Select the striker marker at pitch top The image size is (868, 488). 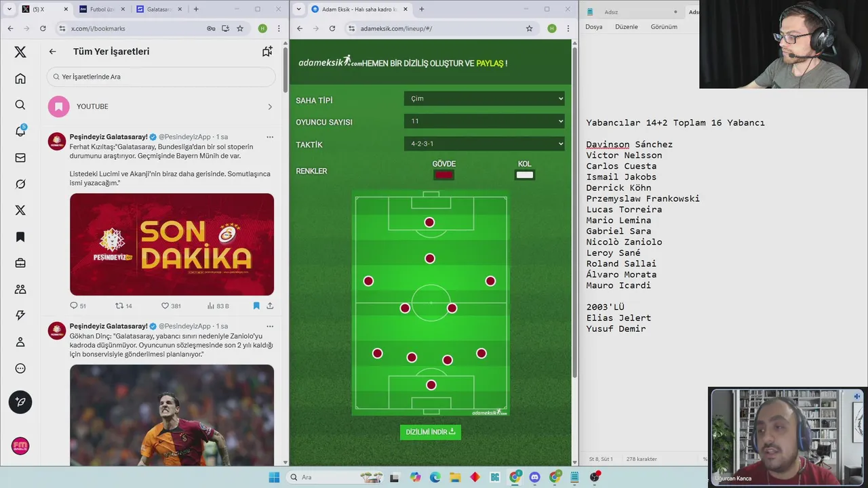point(429,222)
